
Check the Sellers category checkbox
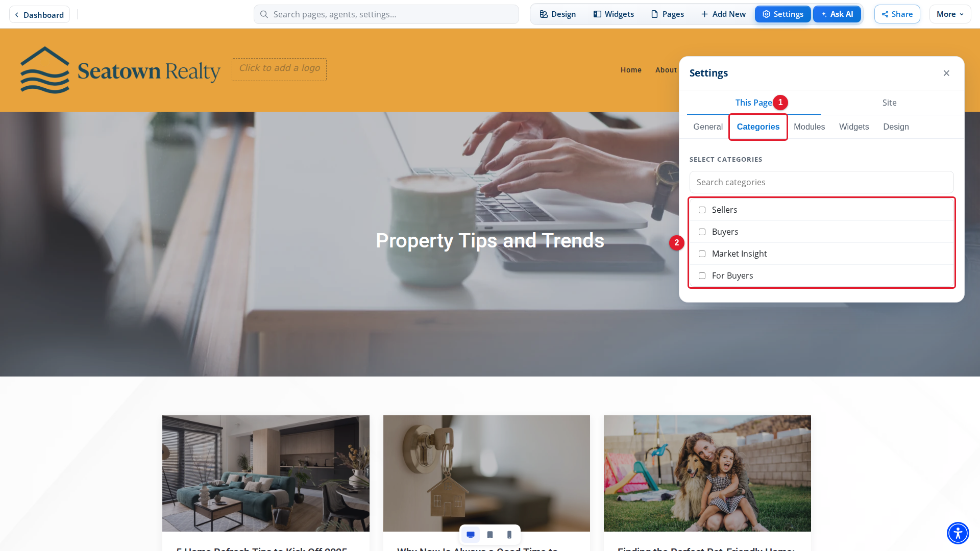pyautogui.click(x=702, y=210)
